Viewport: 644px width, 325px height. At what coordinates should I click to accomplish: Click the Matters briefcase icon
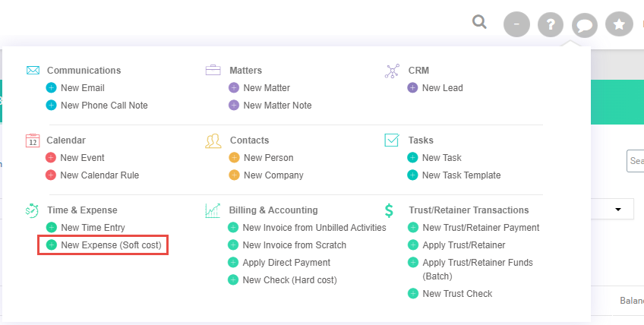pyautogui.click(x=213, y=71)
